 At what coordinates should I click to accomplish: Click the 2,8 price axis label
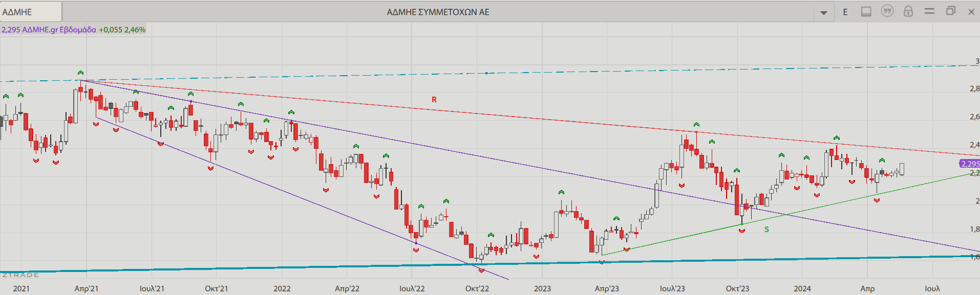pyautogui.click(x=974, y=88)
